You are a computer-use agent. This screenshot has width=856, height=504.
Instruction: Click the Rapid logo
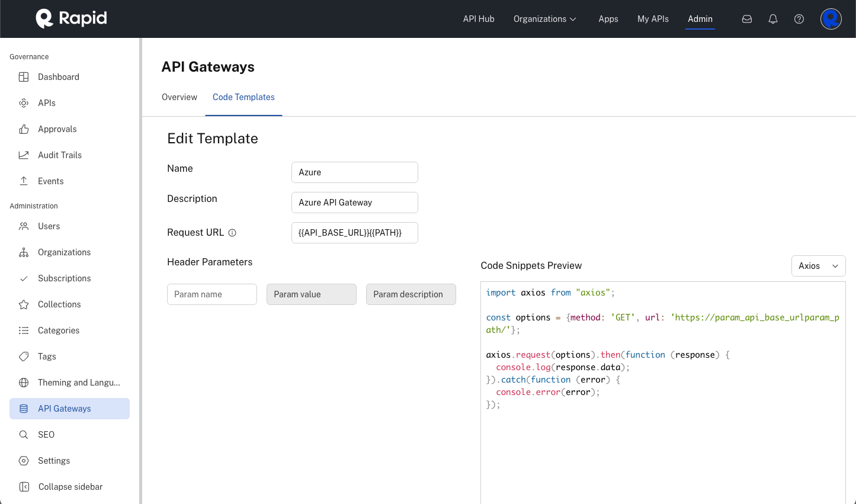(71, 18)
